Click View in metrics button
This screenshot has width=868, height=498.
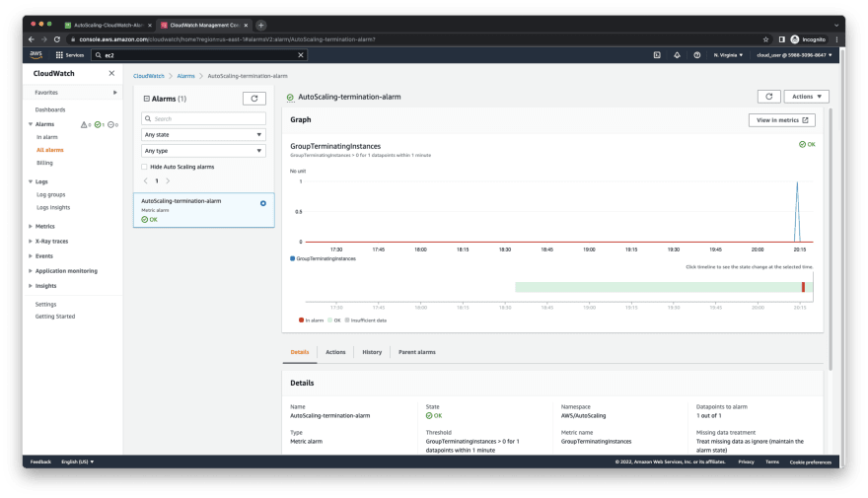(x=781, y=120)
